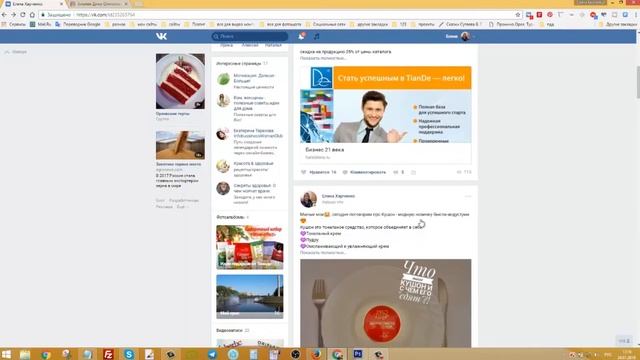The width and height of the screenshot is (640, 360).
Task: Open the 123 bookmarks folder
Action: pos(400,24)
